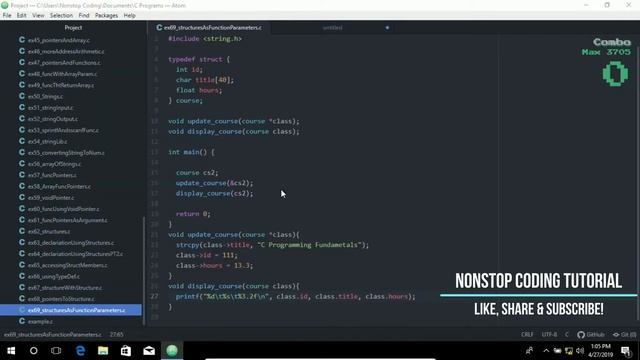This screenshot has width=640, height=360.
Task: Click the green combo counter icon
Action: coord(616,74)
